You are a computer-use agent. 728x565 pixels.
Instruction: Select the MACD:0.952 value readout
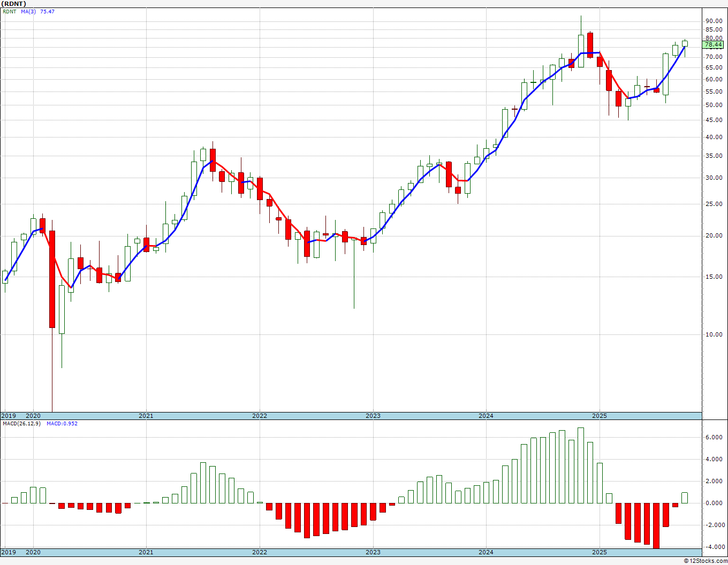[x=62, y=423]
